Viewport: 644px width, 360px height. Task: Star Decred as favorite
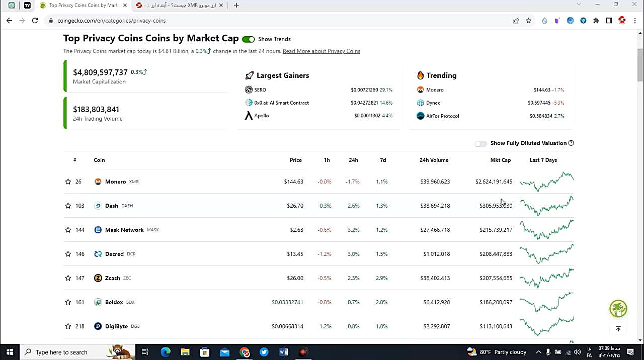point(68,254)
